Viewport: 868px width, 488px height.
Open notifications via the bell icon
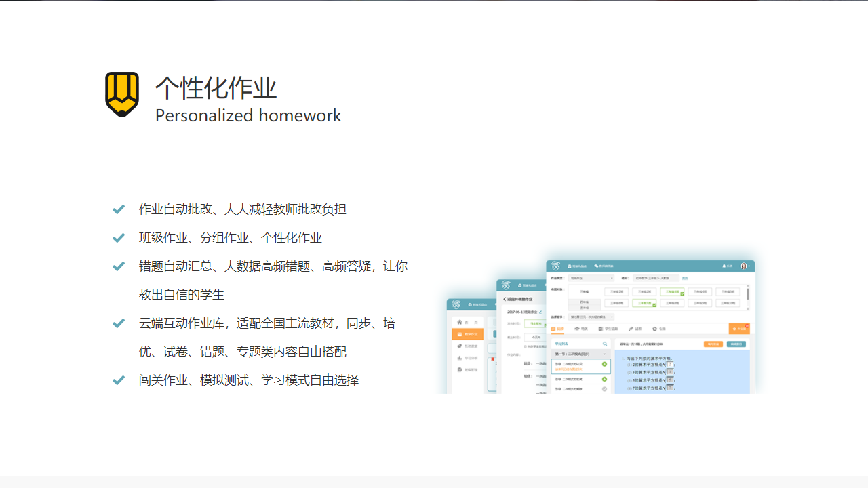[x=724, y=266]
